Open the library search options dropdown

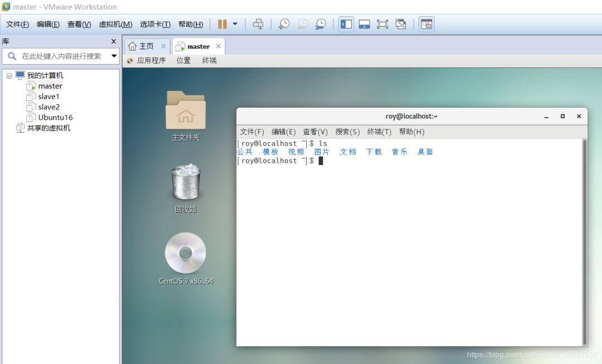click(x=114, y=56)
